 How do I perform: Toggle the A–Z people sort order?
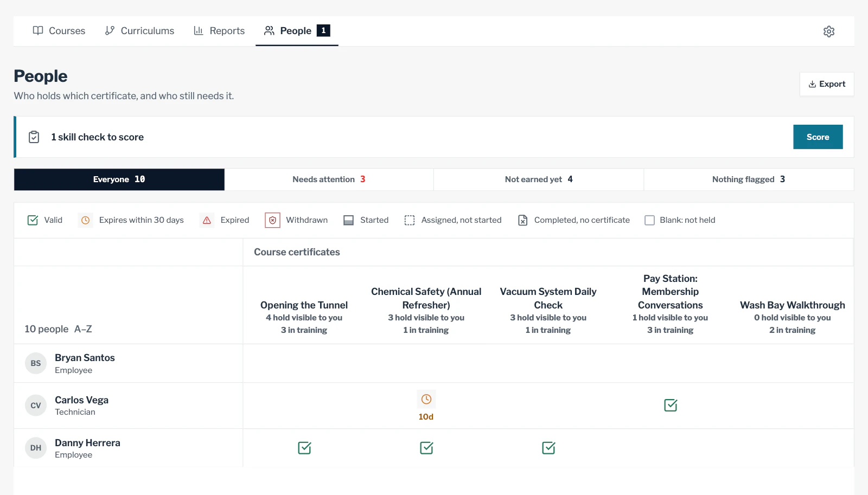pyautogui.click(x=83, y=329)
